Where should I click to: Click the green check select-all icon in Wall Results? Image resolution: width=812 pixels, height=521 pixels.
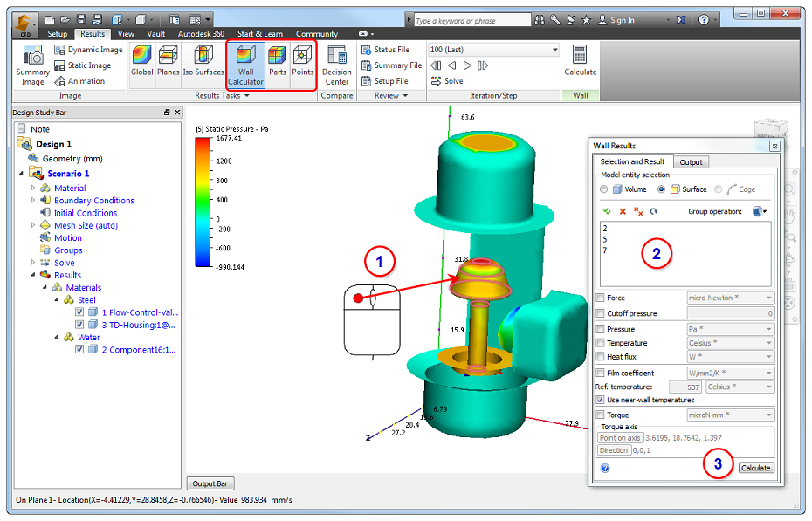pyautogui.click(x=607, y=211)
